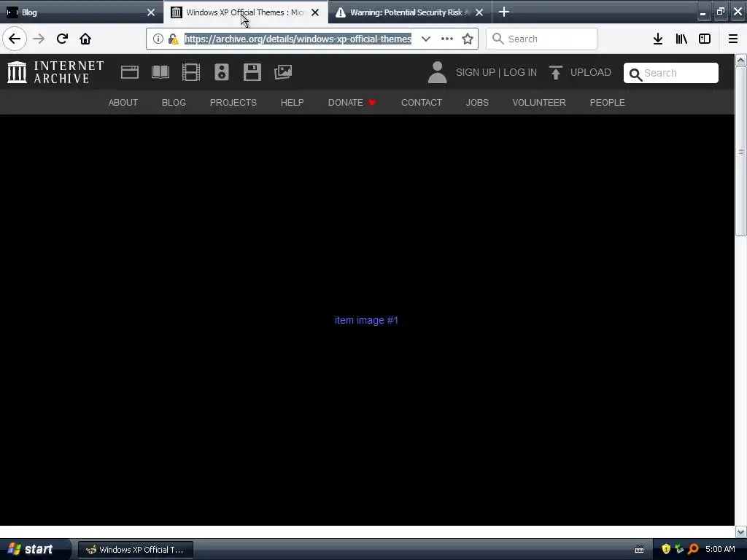747x560 pixels.
Task: Click the address bar URL
Action: [x=298, y=39]
